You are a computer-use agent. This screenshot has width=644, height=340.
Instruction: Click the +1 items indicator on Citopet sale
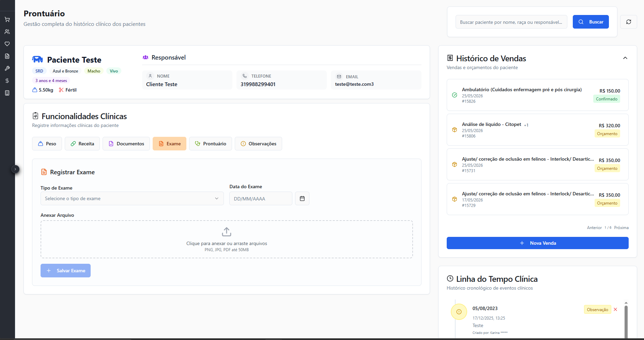pos(526,125)
